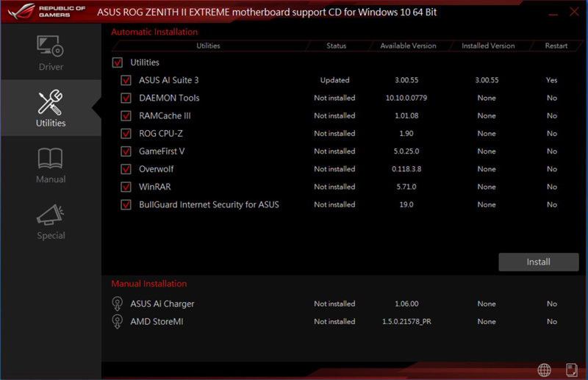
Task: Select the Utilities wrench icon
Action: coord(50,101)
